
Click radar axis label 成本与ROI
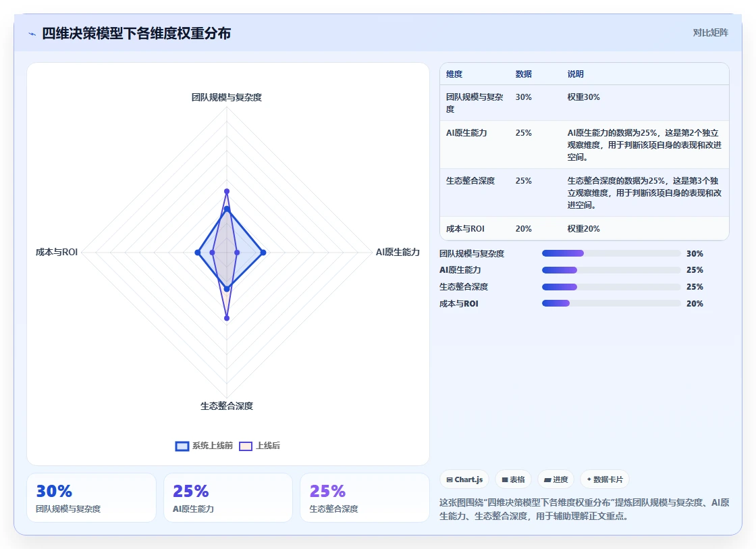tap(57, 252)
